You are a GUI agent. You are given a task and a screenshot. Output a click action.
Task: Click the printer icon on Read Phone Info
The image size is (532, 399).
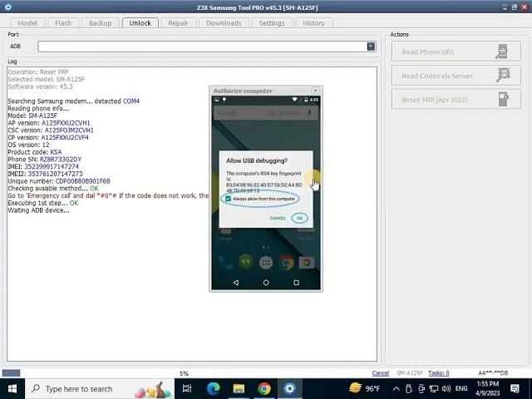click(502, 52)
